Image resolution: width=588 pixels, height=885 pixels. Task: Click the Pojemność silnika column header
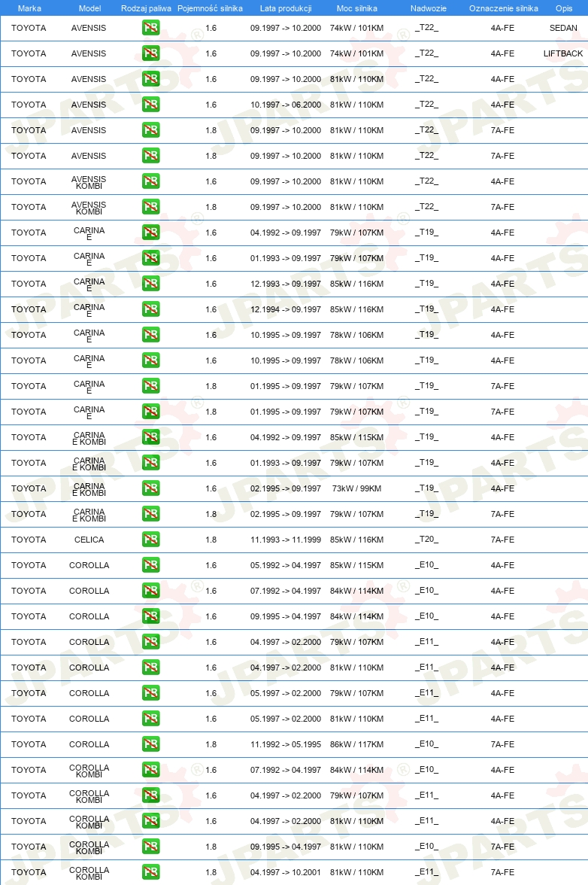211,8
